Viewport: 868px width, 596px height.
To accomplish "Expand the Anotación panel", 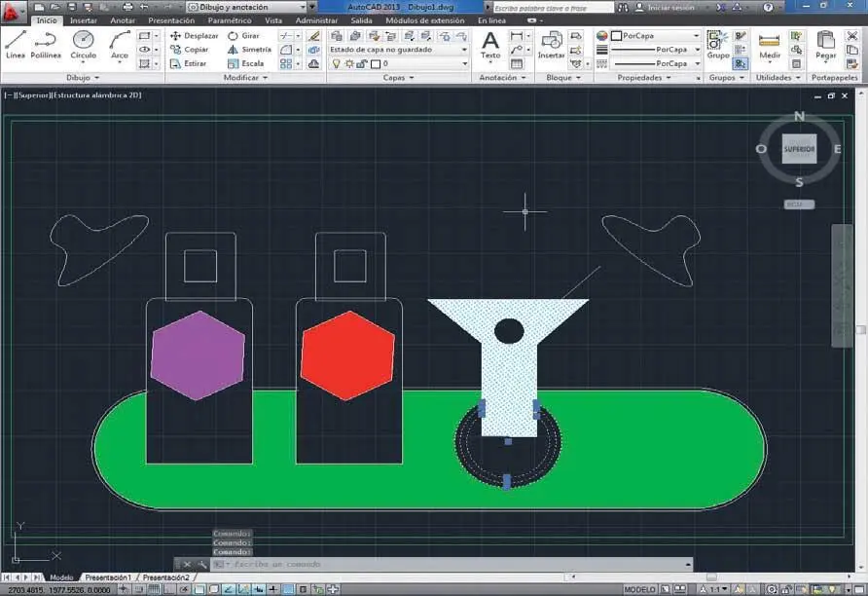I will pos(502,78).
